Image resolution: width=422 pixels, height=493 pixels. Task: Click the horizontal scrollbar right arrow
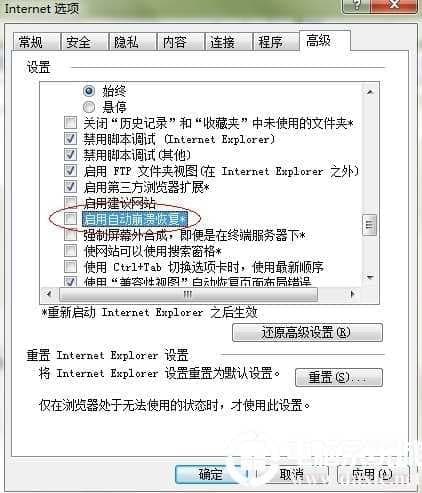pos(352,294)
